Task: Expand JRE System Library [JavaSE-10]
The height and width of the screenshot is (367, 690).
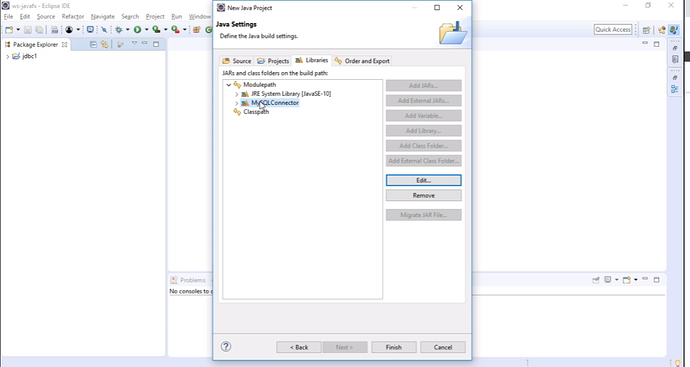Action: [x=237, y=94]
